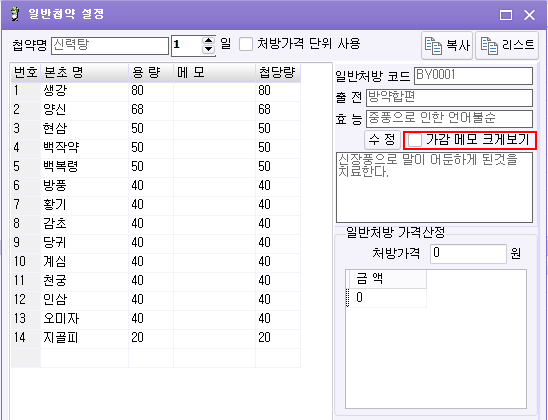Click the 용량 cell of 인삼
Image resolution: width=548 pixels, height=420 pixels.
coord(151,300)
